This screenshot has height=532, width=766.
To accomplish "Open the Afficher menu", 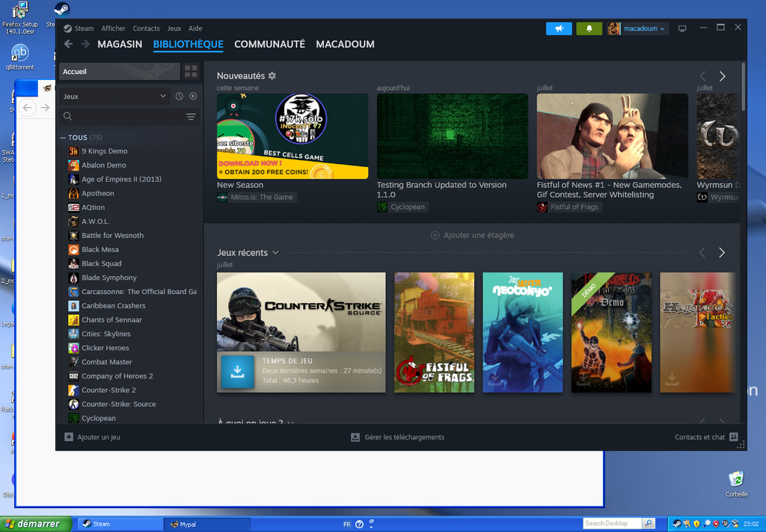I will tap(114, 28).
